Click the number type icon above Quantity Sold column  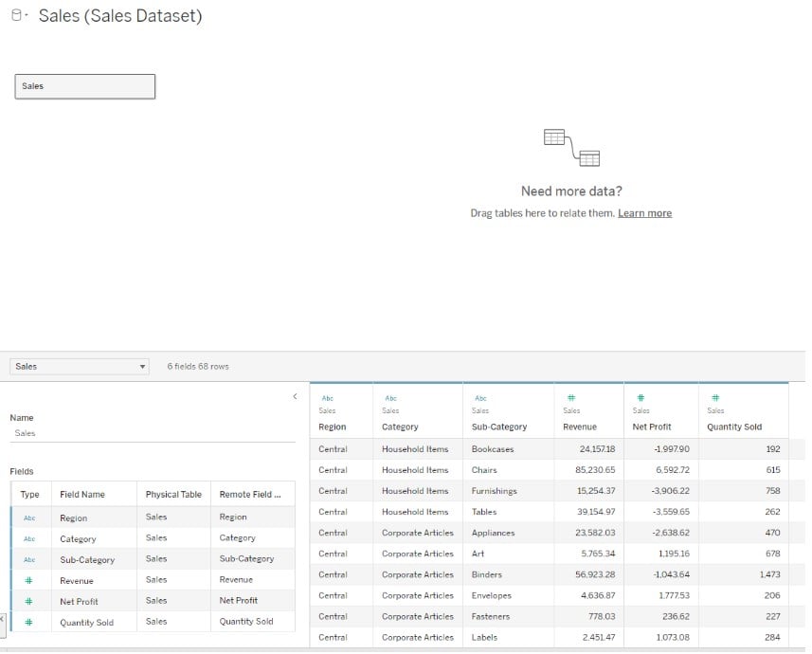click(x=715, y=398)
